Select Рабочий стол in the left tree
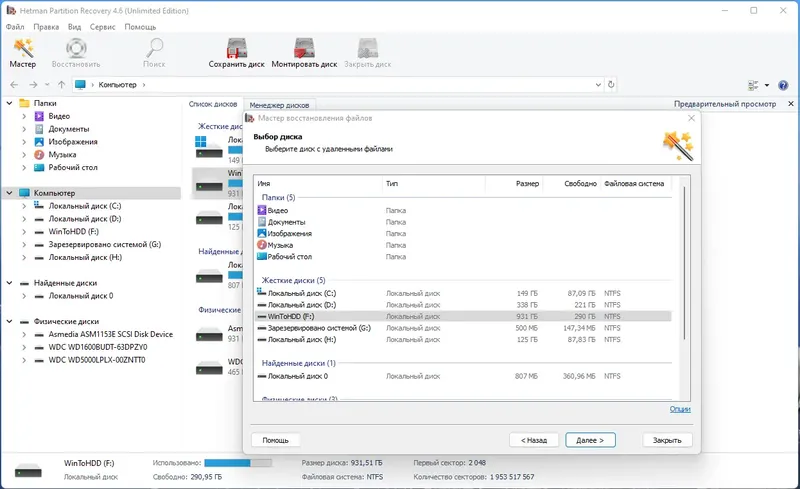Screen dimensions: 800x489 point(73,167)
